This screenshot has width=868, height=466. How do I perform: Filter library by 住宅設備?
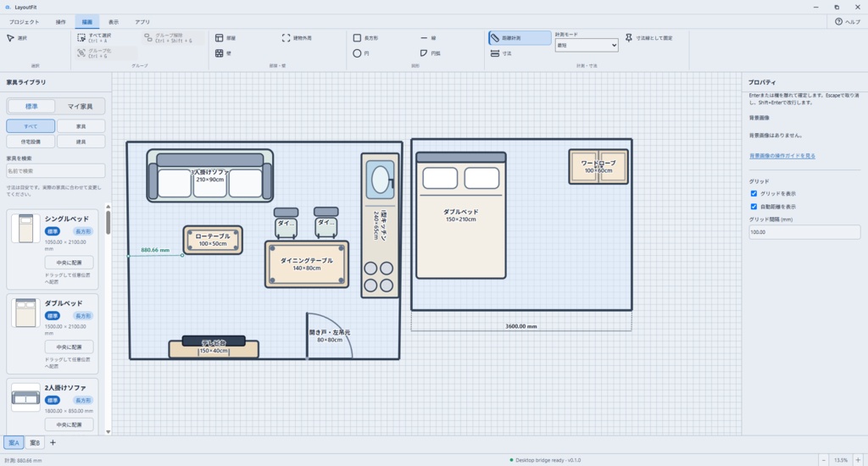31,141
